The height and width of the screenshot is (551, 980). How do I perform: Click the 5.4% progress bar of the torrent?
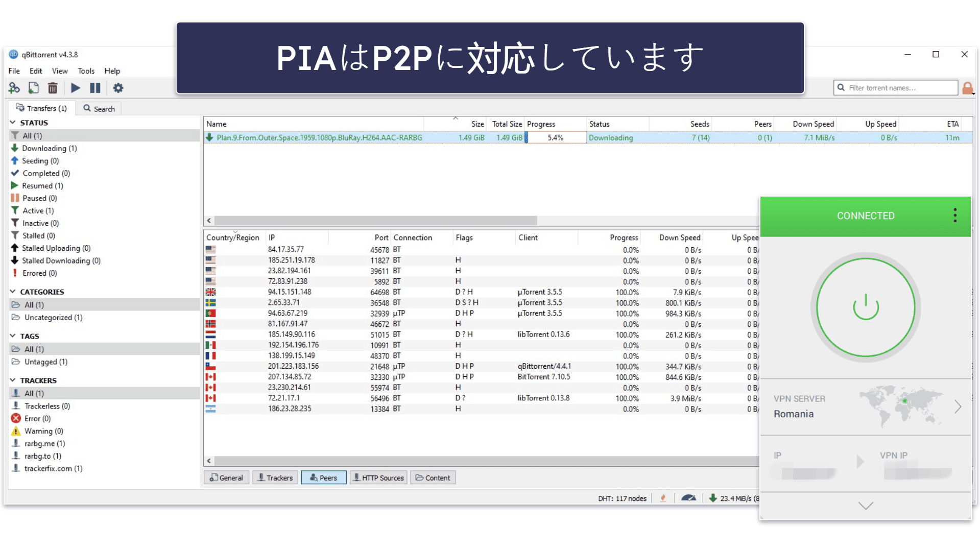[x=556, y=137]
